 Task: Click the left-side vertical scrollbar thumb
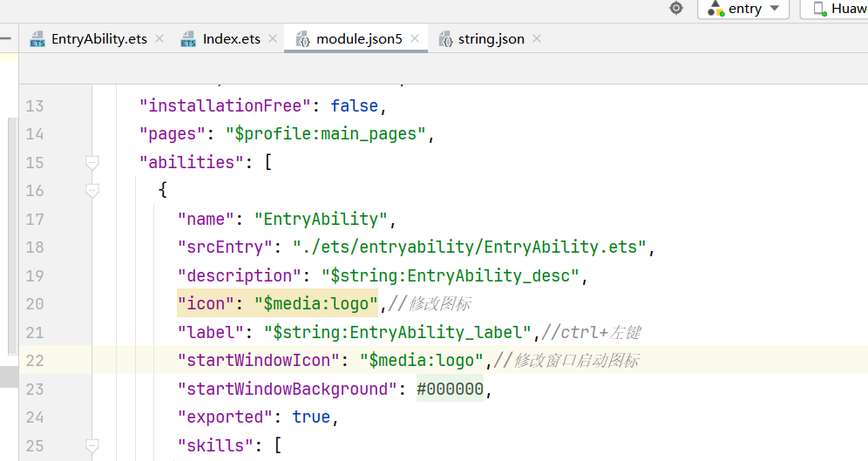(x=13, y=236)
